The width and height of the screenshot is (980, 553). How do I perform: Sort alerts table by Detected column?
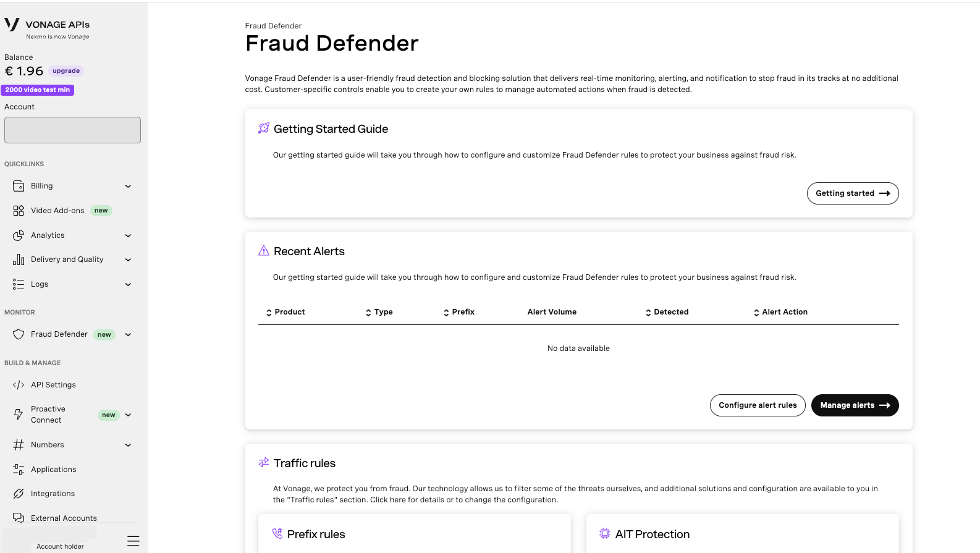point(667,312)
